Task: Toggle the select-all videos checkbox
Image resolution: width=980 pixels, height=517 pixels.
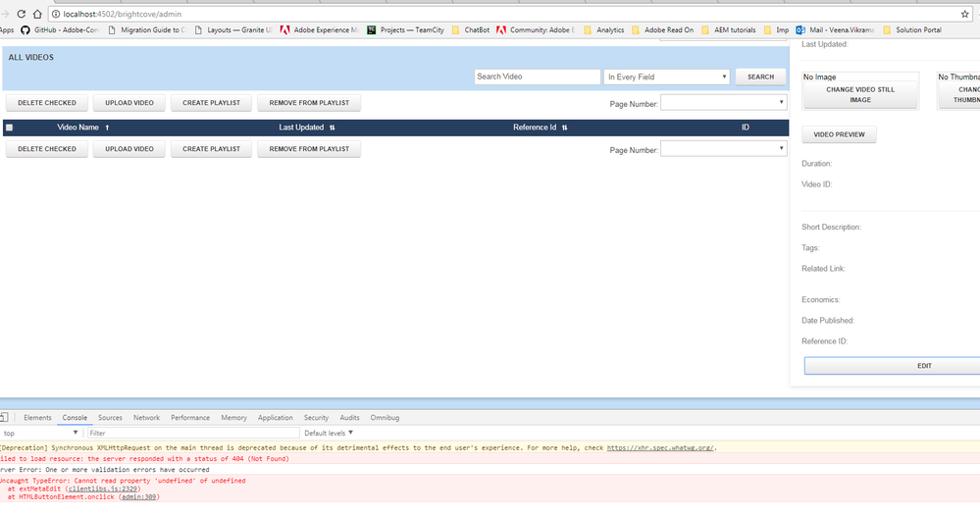Action: [x=9, y=128]
